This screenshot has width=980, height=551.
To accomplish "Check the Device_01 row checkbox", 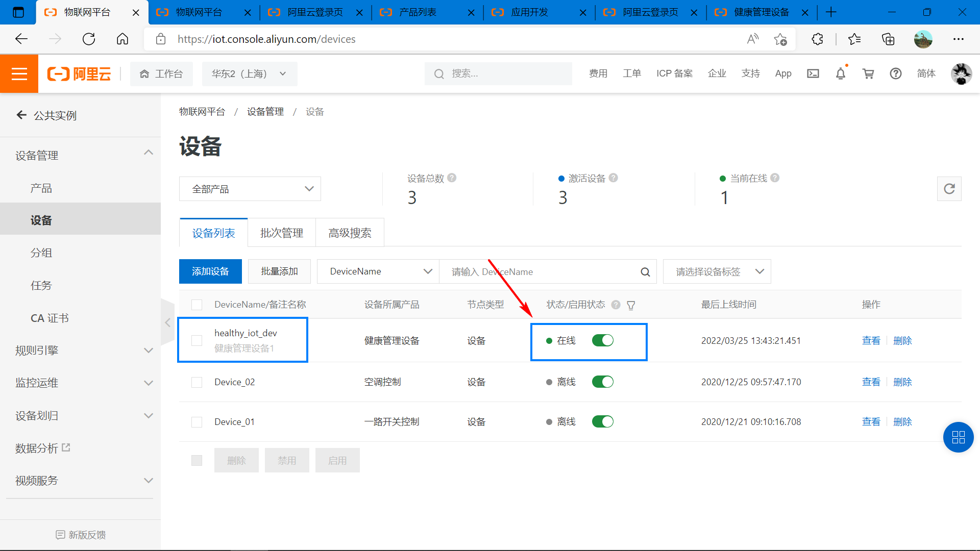I will point(197,422).
